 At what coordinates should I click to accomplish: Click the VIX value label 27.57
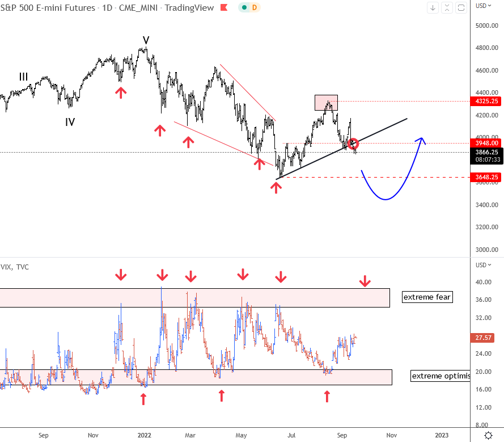coord(483,338)
